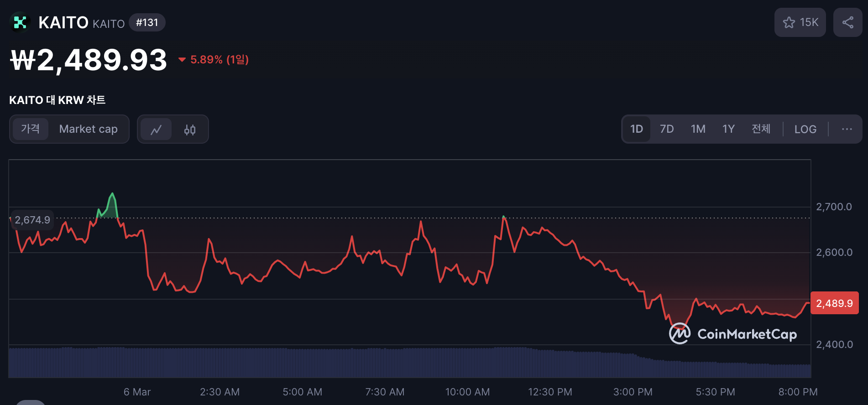This screenshot has height=405, width=868.
Task: Click the 3:00 PM x-axis label
Action: pos(633,392)
